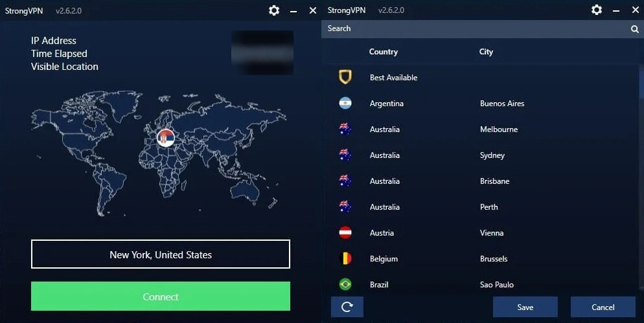Choose the Sao Paulo city

click(496, 284)
